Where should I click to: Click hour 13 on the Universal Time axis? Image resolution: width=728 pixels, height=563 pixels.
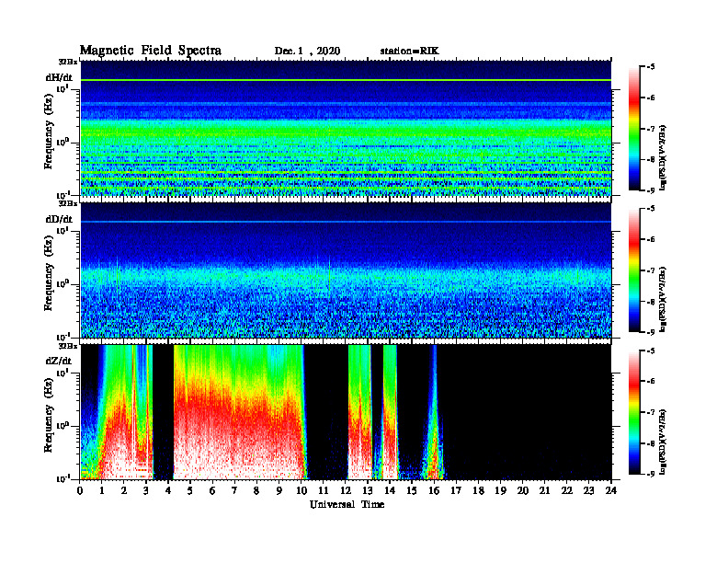pyautogui.click(x=368, y=491)
